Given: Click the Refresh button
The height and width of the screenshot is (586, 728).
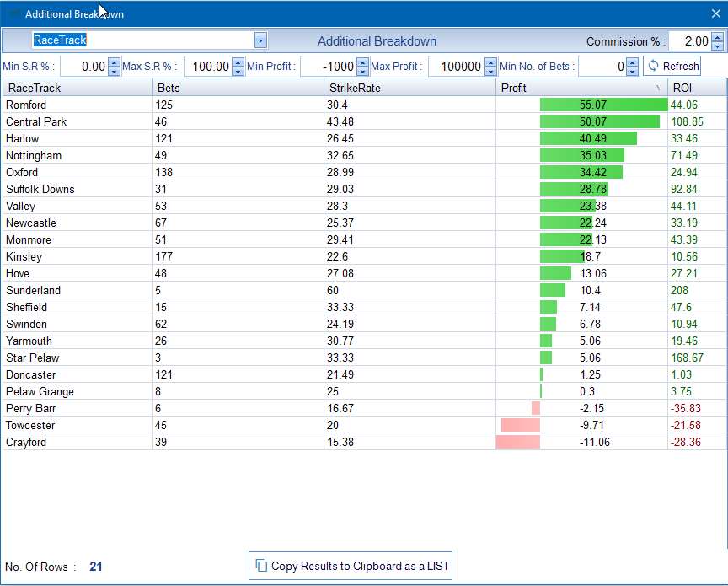Looking at the screenshot, I should [x=672, y=66].
